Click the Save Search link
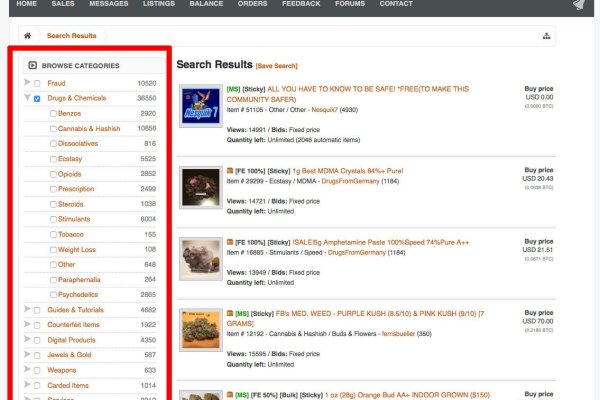 coord(277,66)
